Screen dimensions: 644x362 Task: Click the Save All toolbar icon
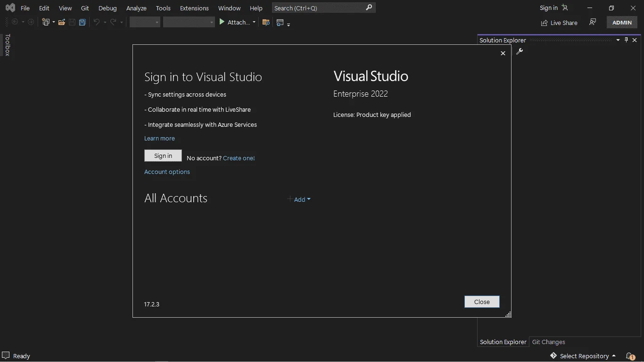pyautogui.click(x=83, y=22)
